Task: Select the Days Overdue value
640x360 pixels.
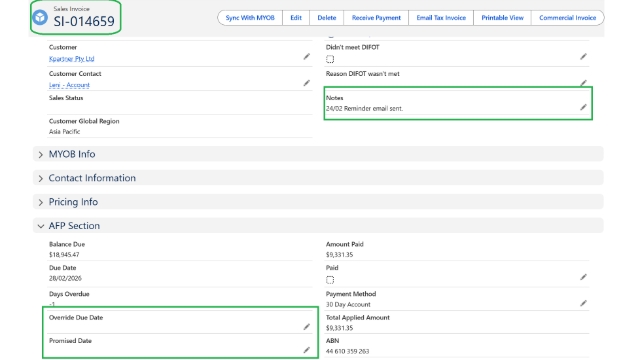Action: pos(52,304)
